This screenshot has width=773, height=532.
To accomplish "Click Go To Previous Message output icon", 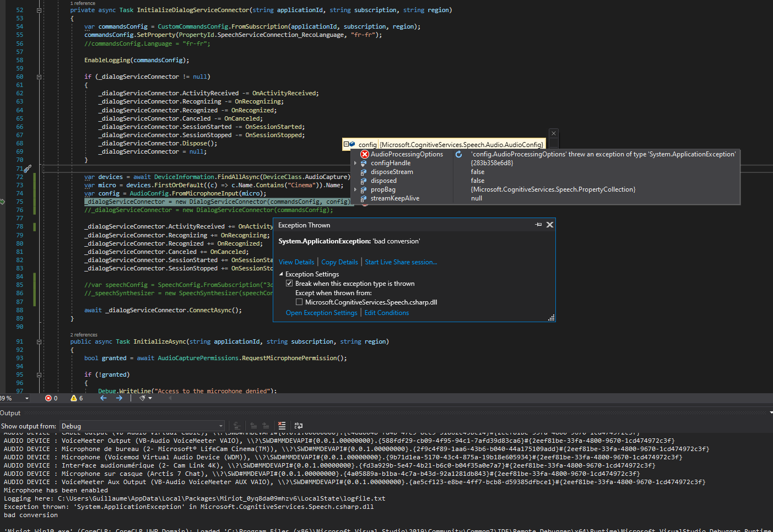I will tap(253, 425).
